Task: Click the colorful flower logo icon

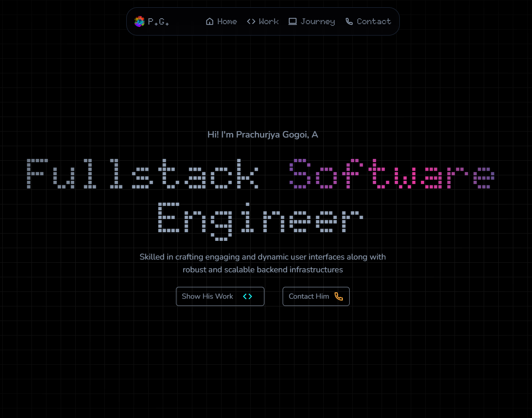Action: tap(139, 21)
